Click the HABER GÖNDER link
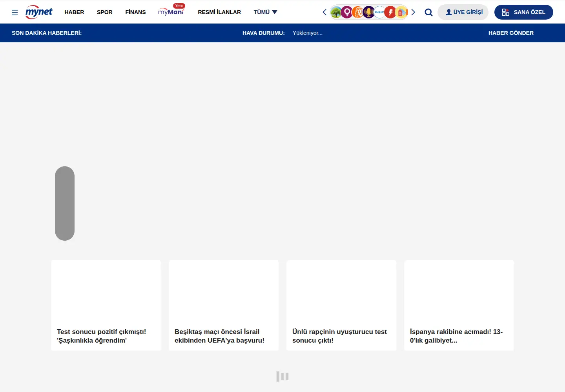 point(511,33)
